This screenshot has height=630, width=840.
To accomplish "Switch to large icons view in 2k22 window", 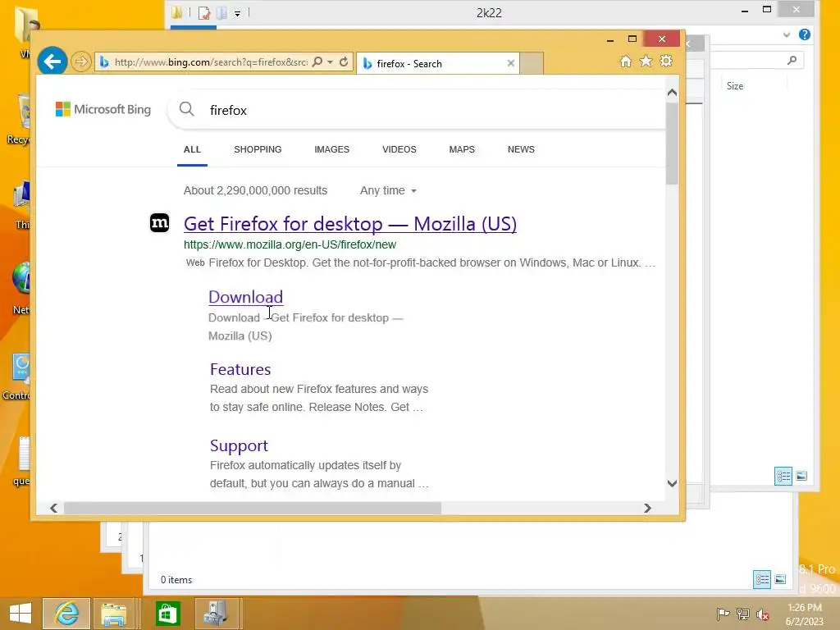I will coord(801,476).
